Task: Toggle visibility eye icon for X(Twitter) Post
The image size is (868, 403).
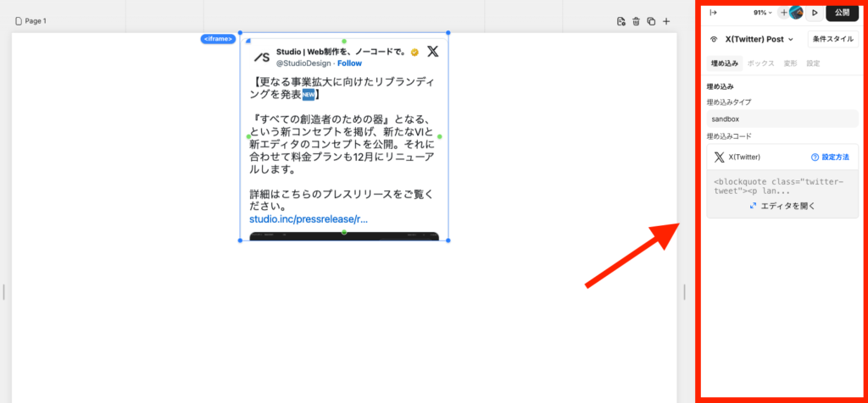Action: [714, 39]
